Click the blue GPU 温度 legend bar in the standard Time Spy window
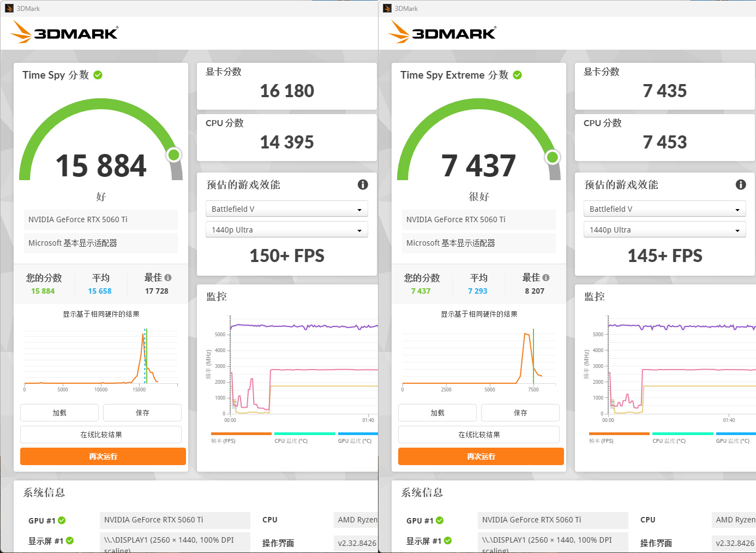 [358, 434]
